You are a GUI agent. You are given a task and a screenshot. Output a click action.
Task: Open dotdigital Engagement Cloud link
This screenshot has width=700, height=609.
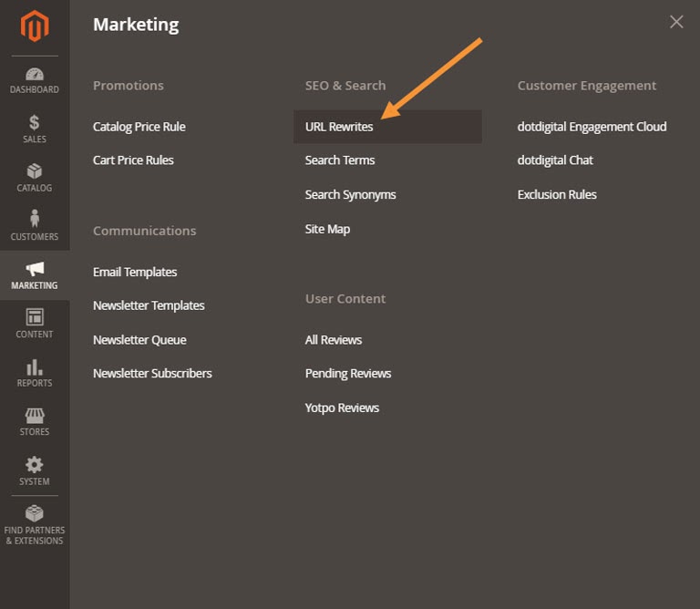tap(592, 127)
